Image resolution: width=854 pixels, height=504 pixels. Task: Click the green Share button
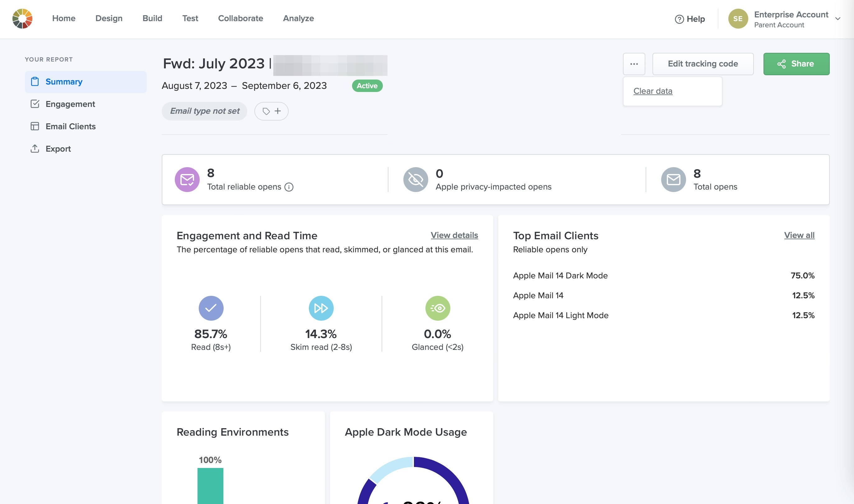point(796,64)
